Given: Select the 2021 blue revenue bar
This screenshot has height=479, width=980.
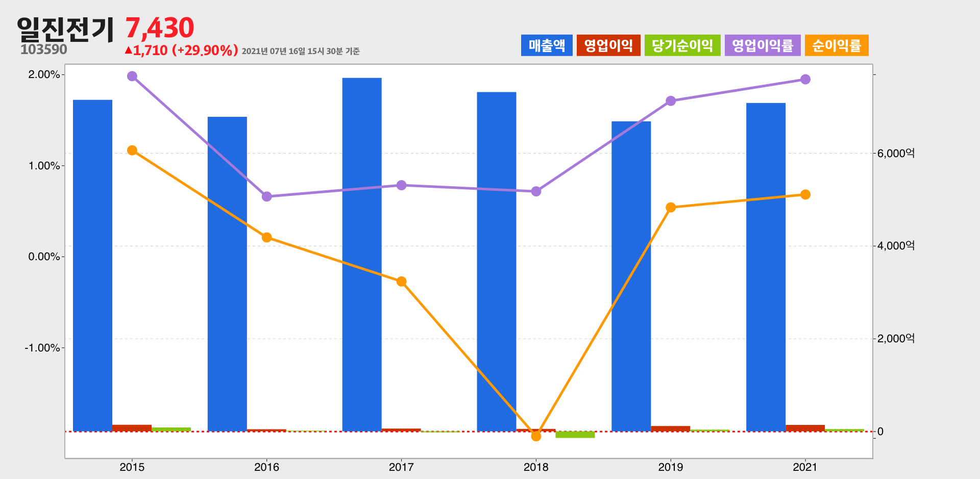Looking at the screenshot, I should tap(766, 267).
